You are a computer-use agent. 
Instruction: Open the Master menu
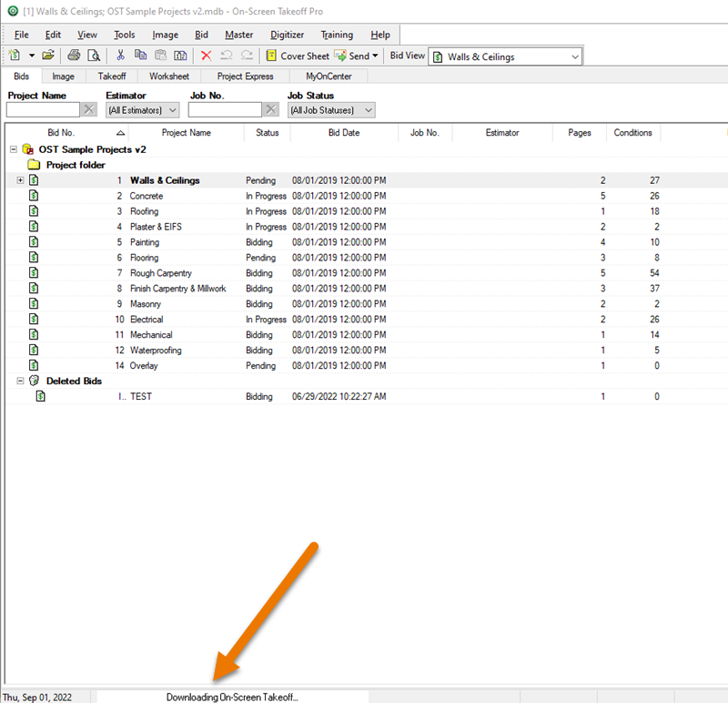pos(239,35)
